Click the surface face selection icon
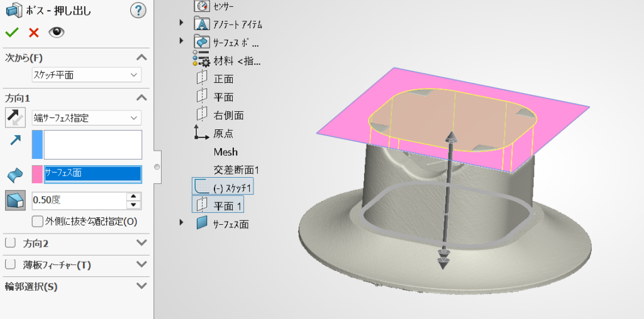The image size is (644, 319). coord(15,175)
